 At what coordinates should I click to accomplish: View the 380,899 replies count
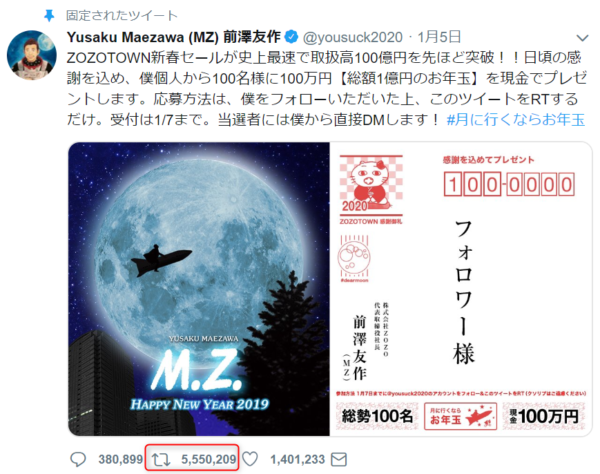[121, 459]
